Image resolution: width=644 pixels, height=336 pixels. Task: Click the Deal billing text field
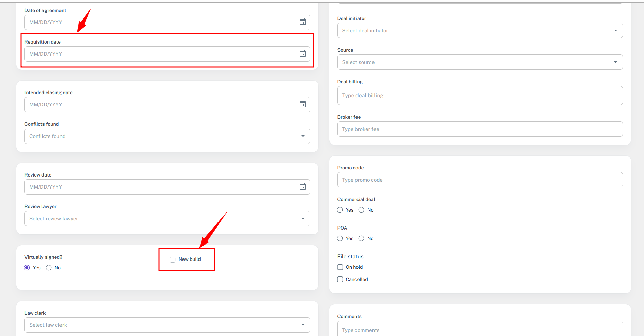coord(480,96)
